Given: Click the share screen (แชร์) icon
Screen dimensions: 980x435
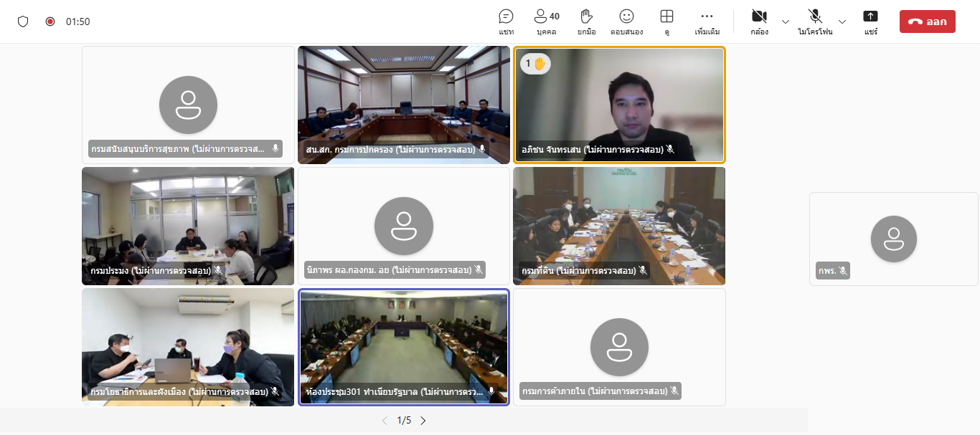Looking at the screenshot, I should pyautogui.click(x=870, y=17).
